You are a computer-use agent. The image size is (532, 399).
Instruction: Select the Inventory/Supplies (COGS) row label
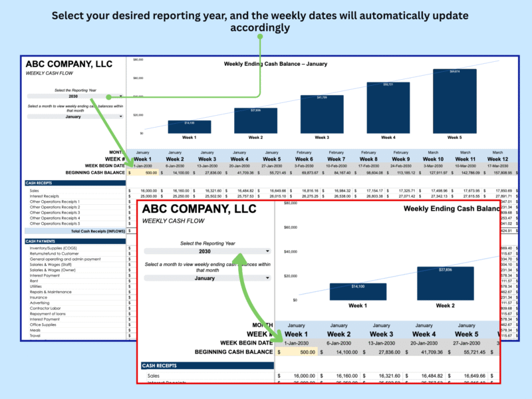[x=53, y=248]
